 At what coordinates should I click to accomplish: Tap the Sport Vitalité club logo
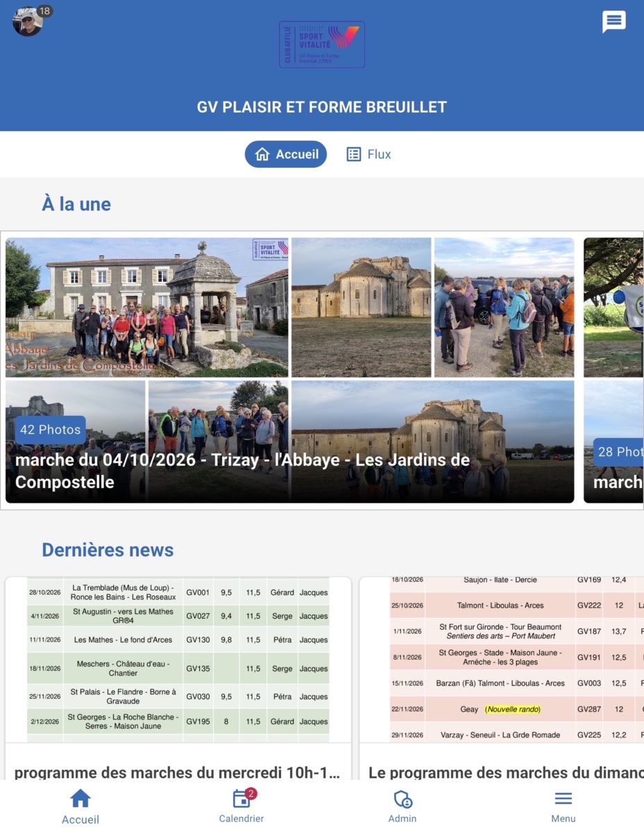tap(322, 44)
